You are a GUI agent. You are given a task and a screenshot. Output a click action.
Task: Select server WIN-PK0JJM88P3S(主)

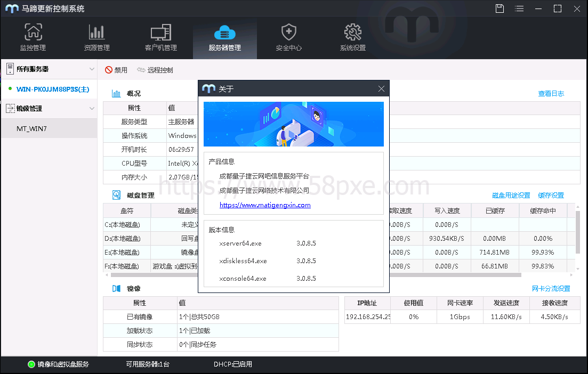pos(52,89)
